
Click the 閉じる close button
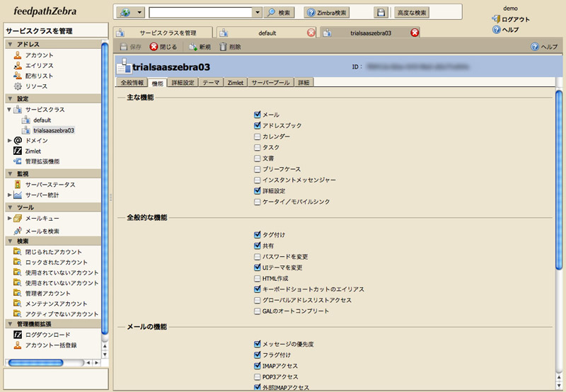(163, 47)
